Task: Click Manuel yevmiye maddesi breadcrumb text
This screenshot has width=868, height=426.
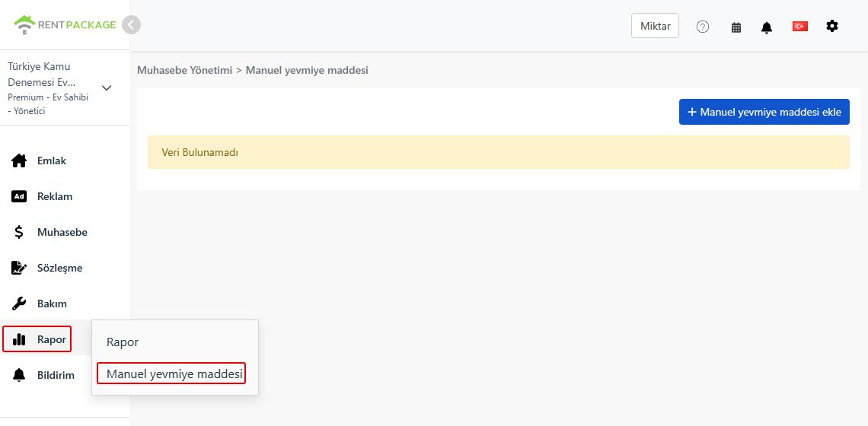Action: (307, 70)
